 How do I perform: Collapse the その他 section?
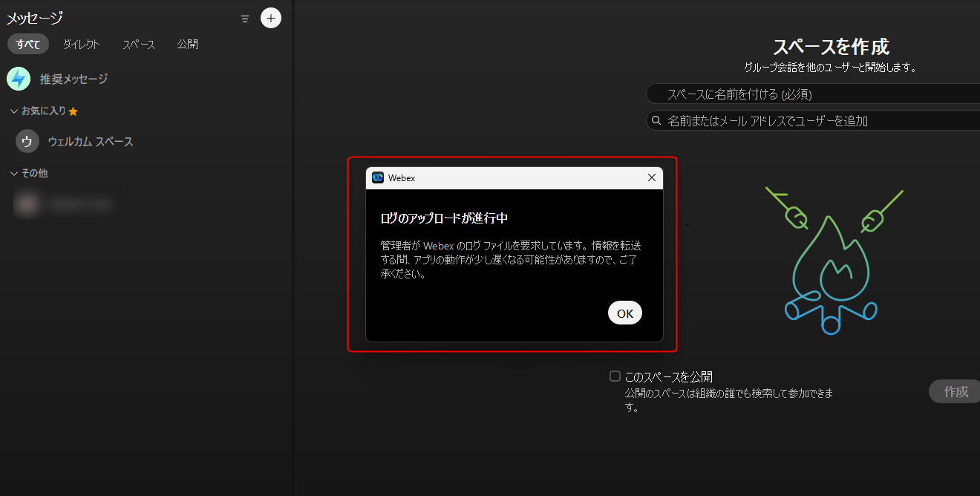tap(14, 173)
